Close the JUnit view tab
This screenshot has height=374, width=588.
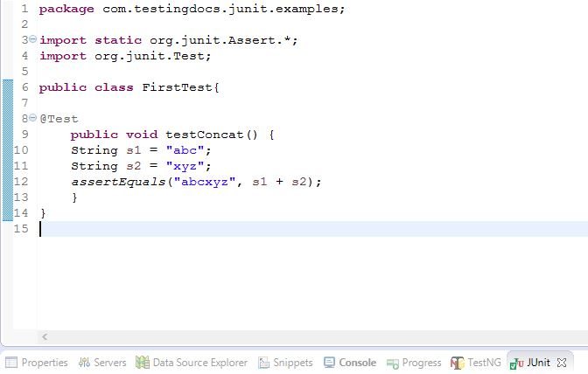click(x=562, y=363)
